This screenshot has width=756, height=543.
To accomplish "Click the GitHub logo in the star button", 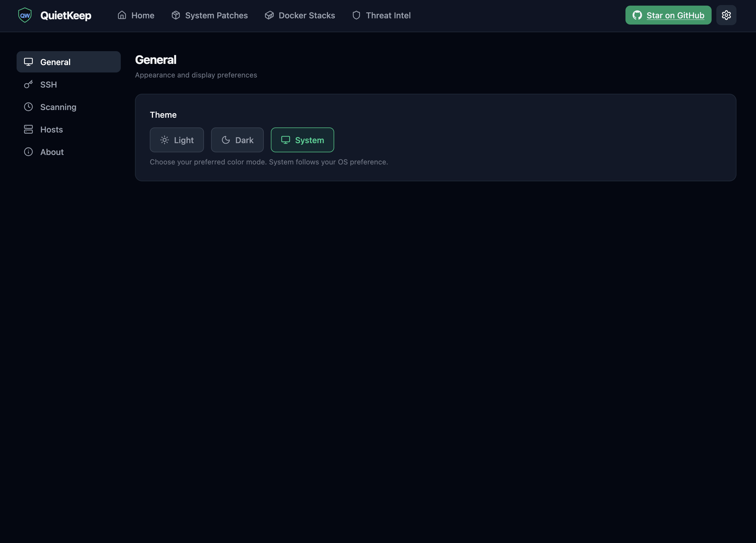I will point(637,15).
